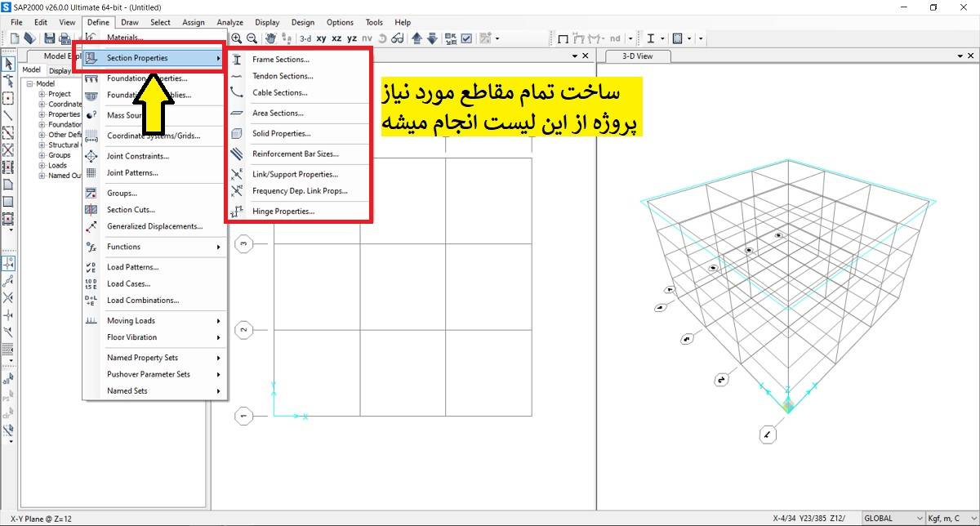Click the Draw Special Joint tool
980x526 pixels.
(x=8, y=98)
